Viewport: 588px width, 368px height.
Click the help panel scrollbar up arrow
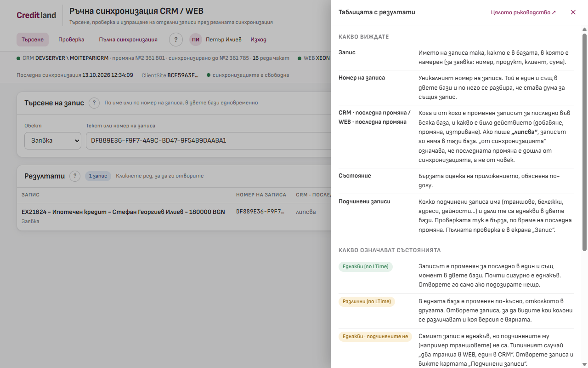pyautogui.click(x=584, y=29)
